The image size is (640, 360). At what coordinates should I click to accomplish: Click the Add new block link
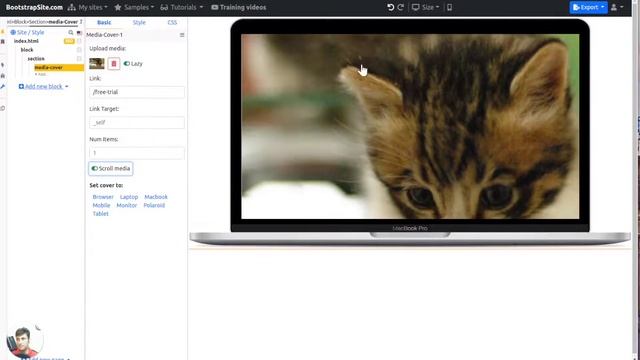44,87
